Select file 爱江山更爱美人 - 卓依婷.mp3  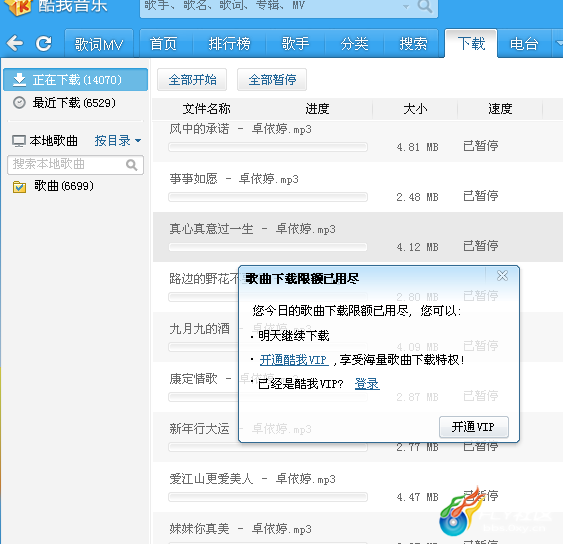252,479
